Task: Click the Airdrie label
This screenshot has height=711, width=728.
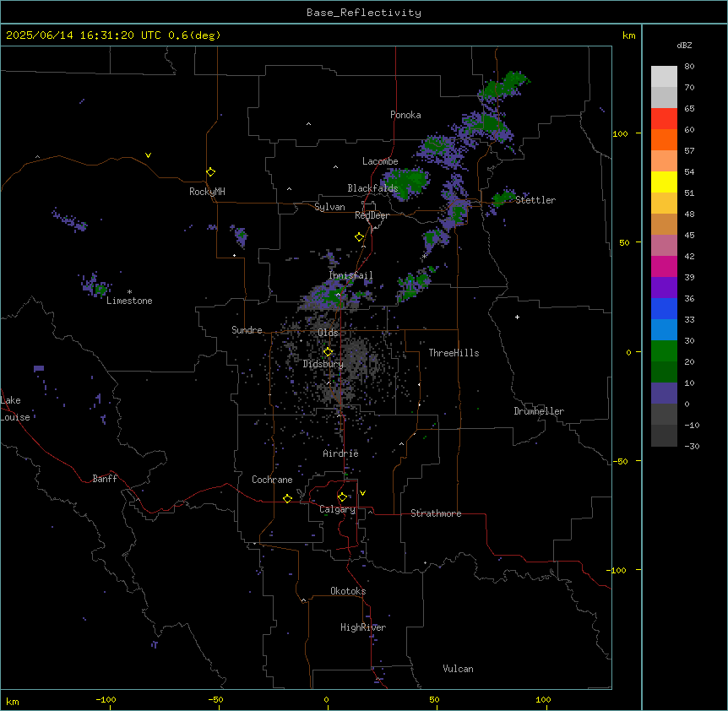Action: tap(340, 453)
